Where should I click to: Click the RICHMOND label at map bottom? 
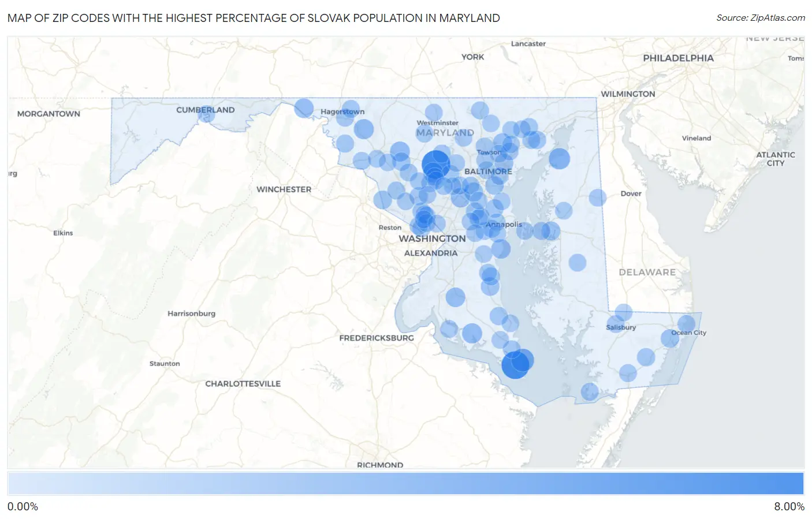coord(380,465)
